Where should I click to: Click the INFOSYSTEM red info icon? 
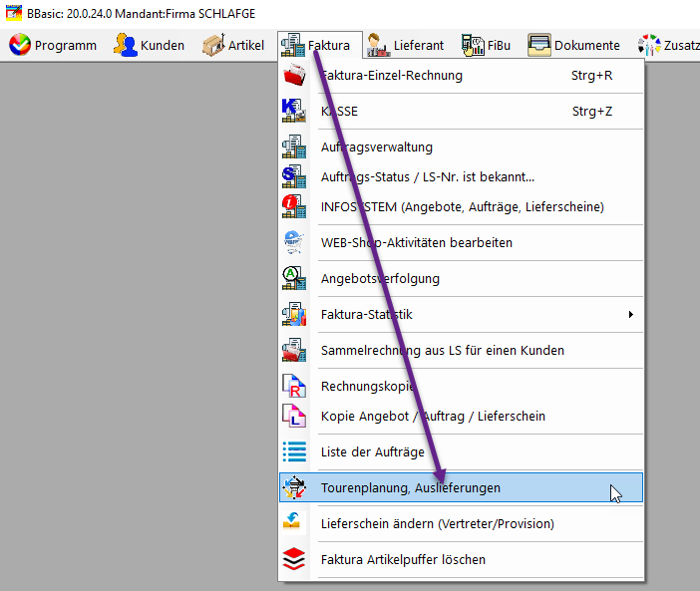294,206
